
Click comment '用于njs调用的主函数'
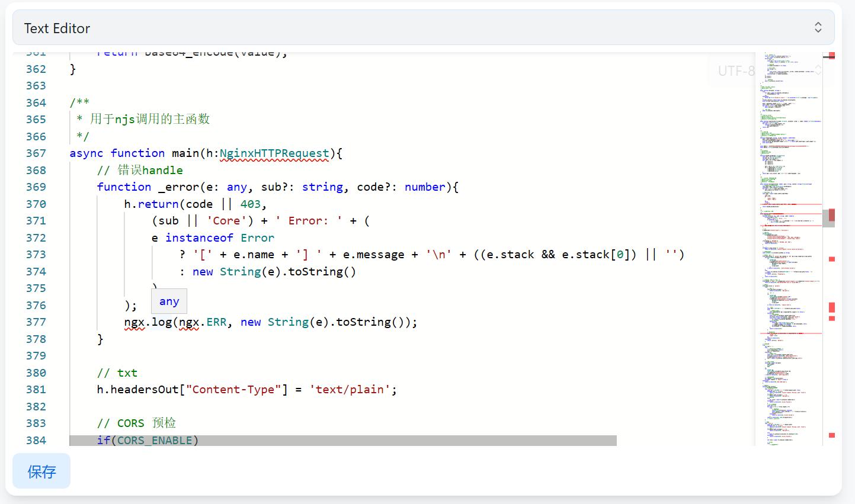[x=150, y=119]
